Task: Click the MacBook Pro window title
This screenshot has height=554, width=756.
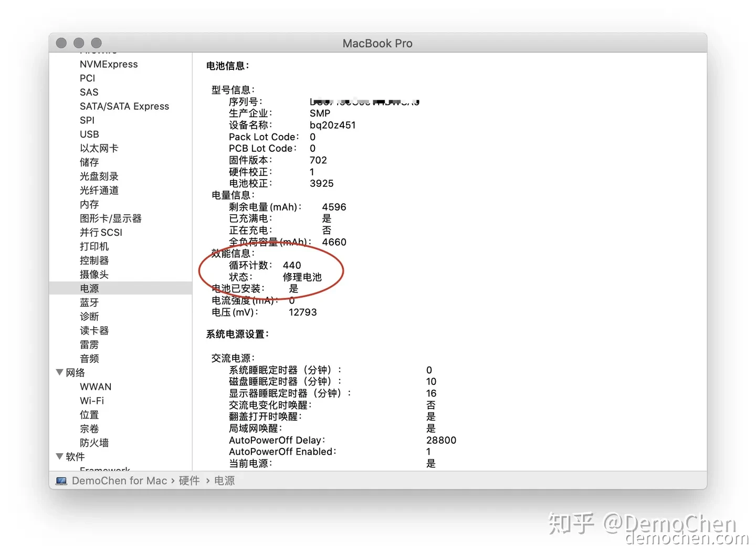Action: tap(377, 43)
